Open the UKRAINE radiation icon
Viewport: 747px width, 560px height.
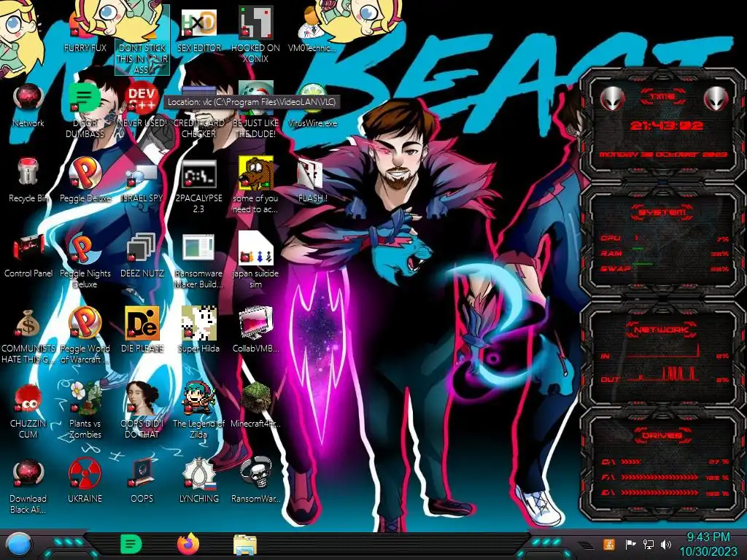(85, 481)
